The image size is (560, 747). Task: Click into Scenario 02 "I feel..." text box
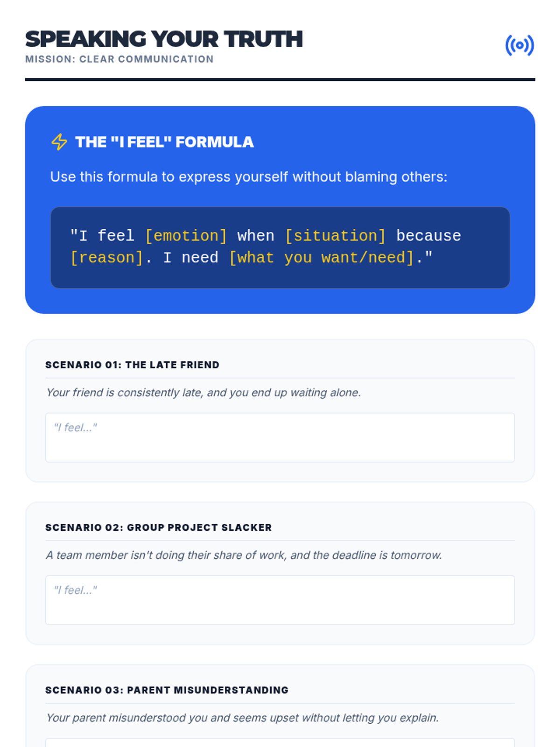point(280,600)
